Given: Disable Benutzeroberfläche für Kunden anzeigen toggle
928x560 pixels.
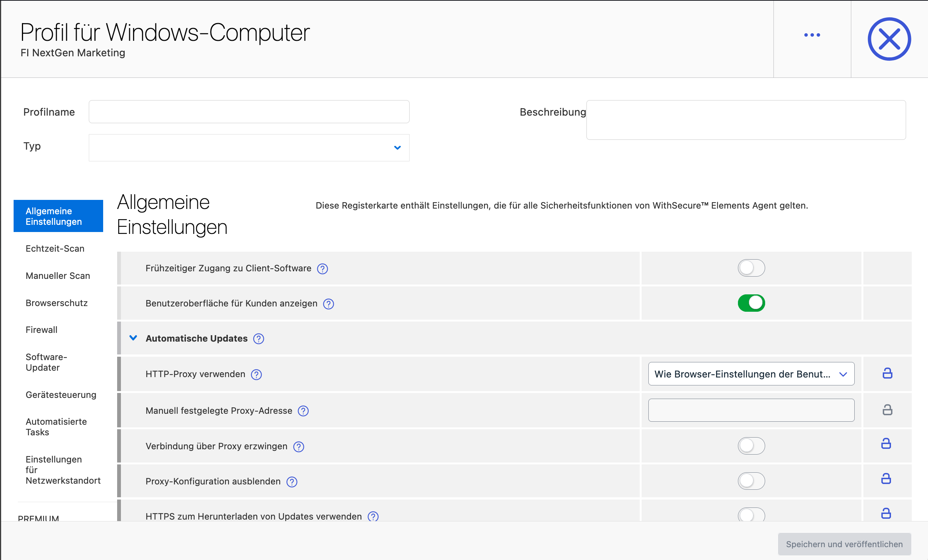Looking at the screenshot, I should point(751,303).
